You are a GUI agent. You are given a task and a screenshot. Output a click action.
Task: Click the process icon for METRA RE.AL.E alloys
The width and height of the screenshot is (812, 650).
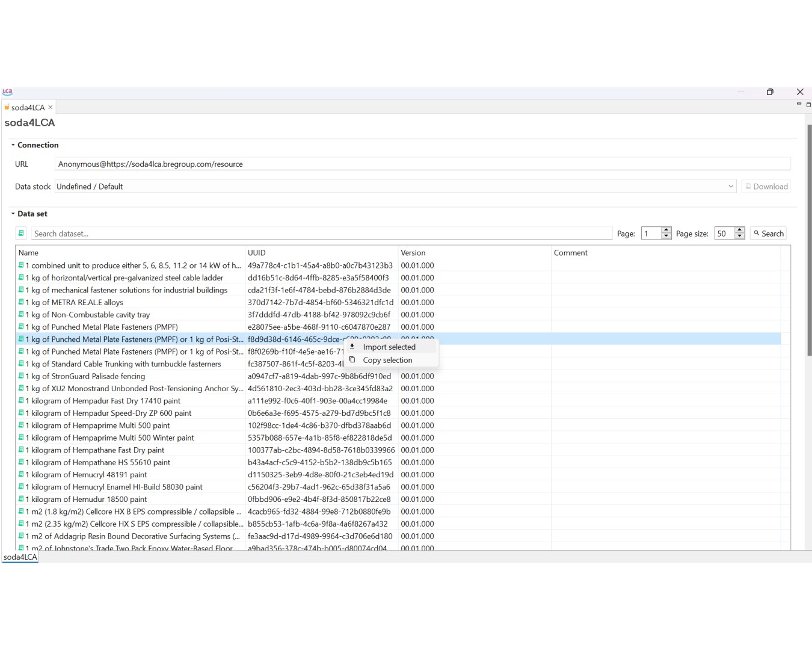pyautogui.click(x=21, y=302)
